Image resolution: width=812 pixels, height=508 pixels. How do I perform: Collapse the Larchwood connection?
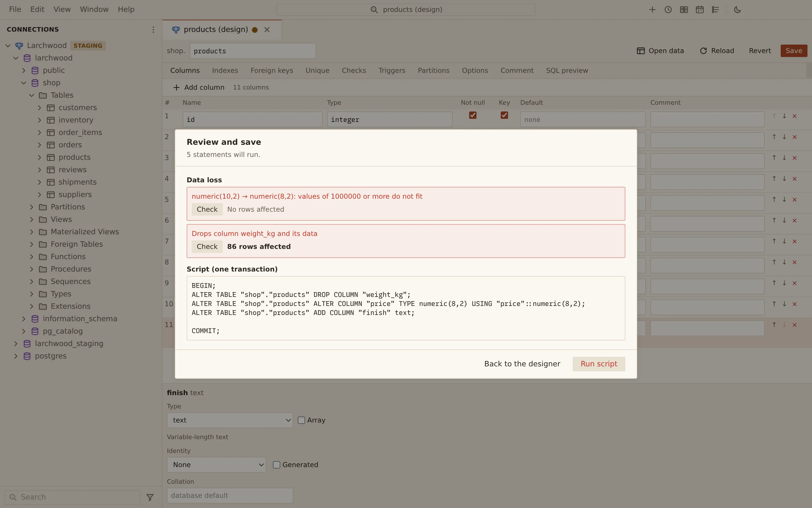[x=8, y=46]
